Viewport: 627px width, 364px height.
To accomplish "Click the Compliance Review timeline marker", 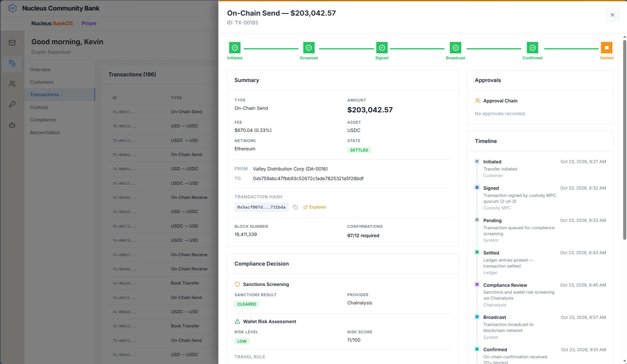I will coord(477,285).
